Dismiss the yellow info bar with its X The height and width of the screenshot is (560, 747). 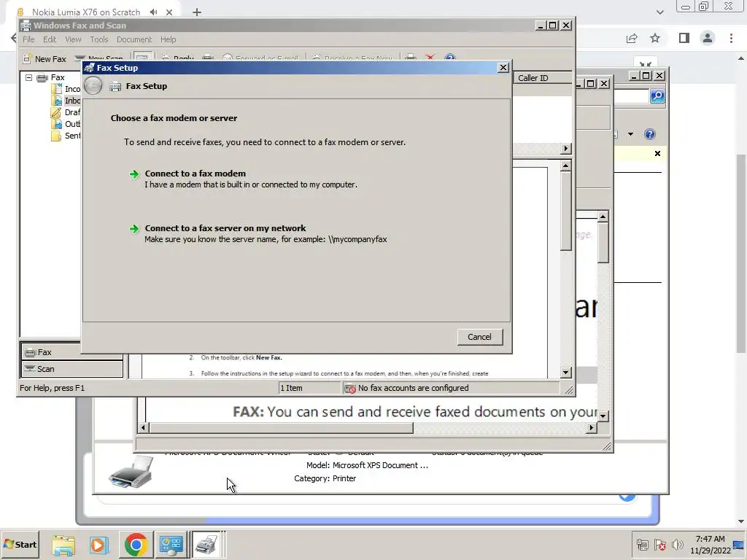[657, 153]
